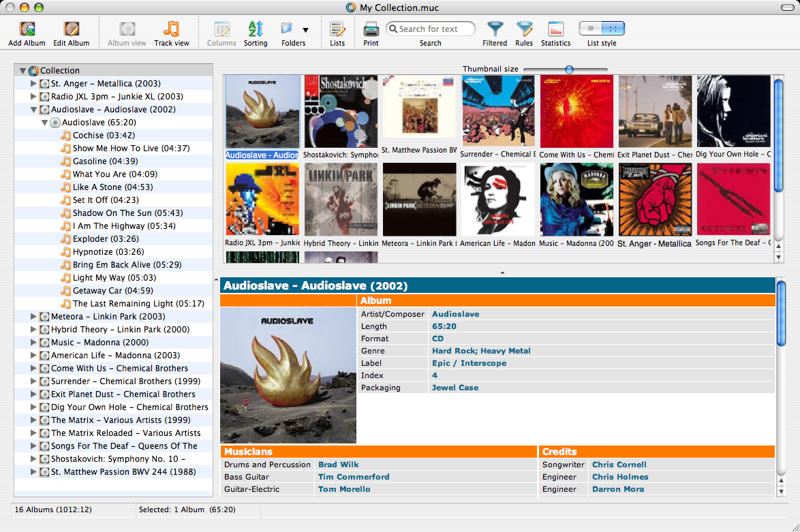The width and height of the screenshot is (800, 532).
Task: Click the disc icon beside American Life – Madonna
Action: [x=44, y=356]
